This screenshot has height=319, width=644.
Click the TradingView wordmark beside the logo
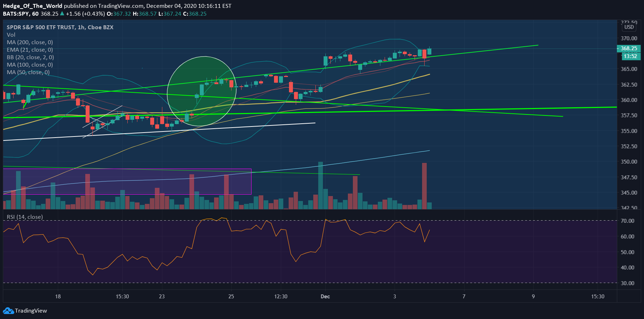[x=31, y=311]
